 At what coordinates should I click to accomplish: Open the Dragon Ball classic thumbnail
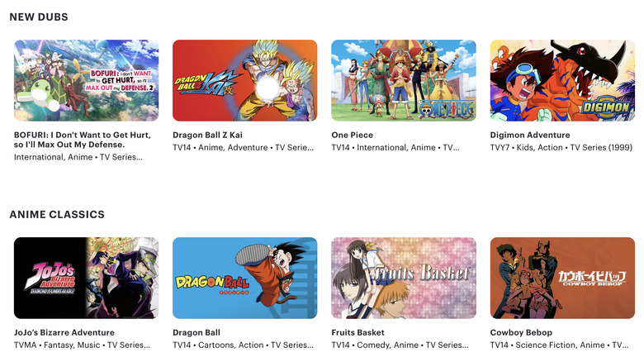(x=244, y=278)
